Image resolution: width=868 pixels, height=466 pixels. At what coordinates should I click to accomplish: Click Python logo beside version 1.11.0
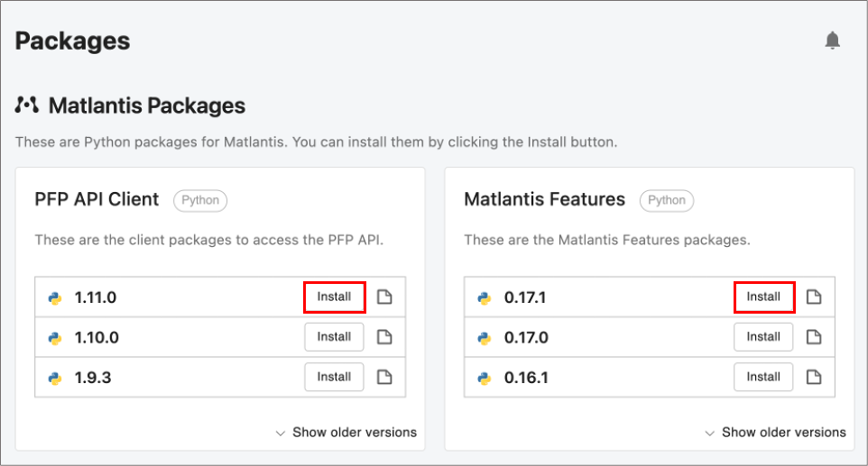click(55, 297)
